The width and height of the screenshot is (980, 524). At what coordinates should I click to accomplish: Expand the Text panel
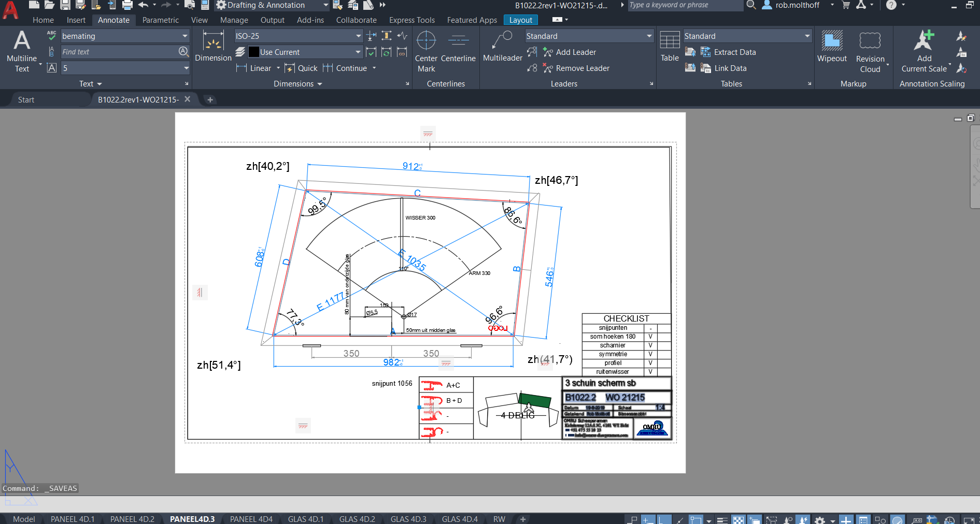[90, 83]
